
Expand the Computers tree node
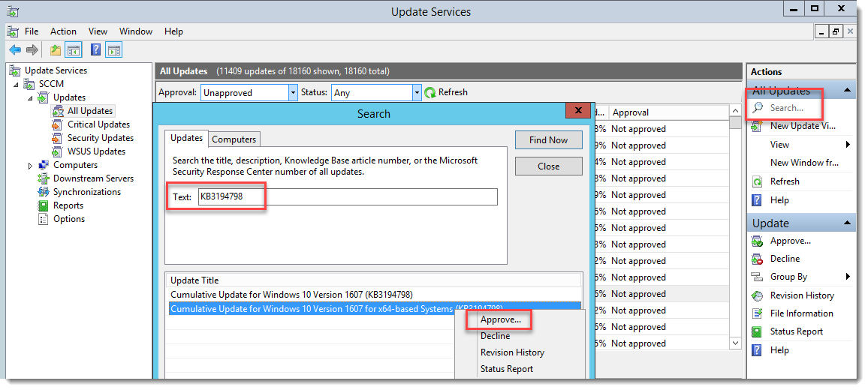click(30, 166)
